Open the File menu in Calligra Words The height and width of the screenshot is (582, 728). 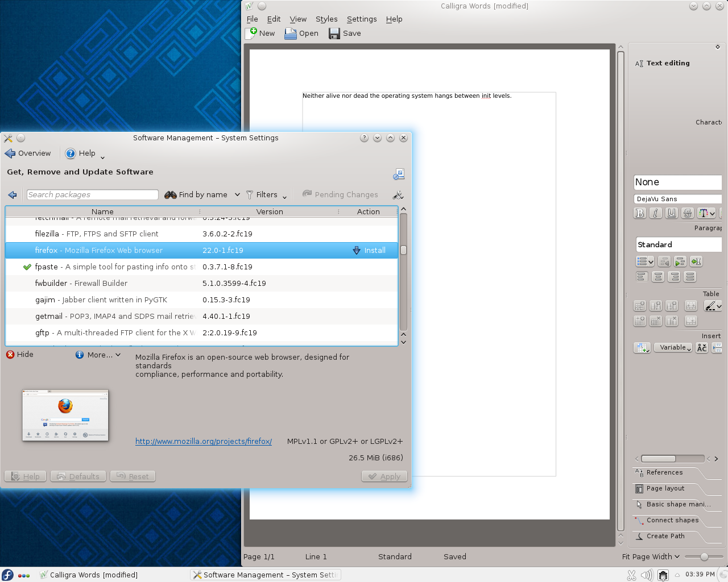coord(253,19)
